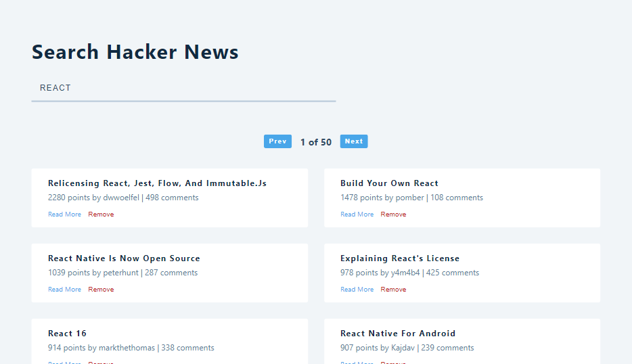Open Read More for Build Your Own React
The height and width of the screenshot is (364, 632).
coord(357,214)
